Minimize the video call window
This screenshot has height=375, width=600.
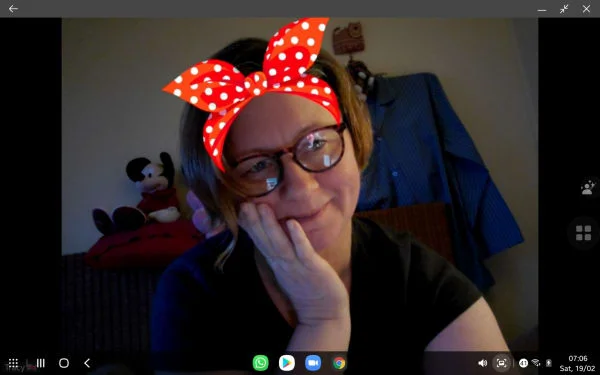tap(542, 10)
